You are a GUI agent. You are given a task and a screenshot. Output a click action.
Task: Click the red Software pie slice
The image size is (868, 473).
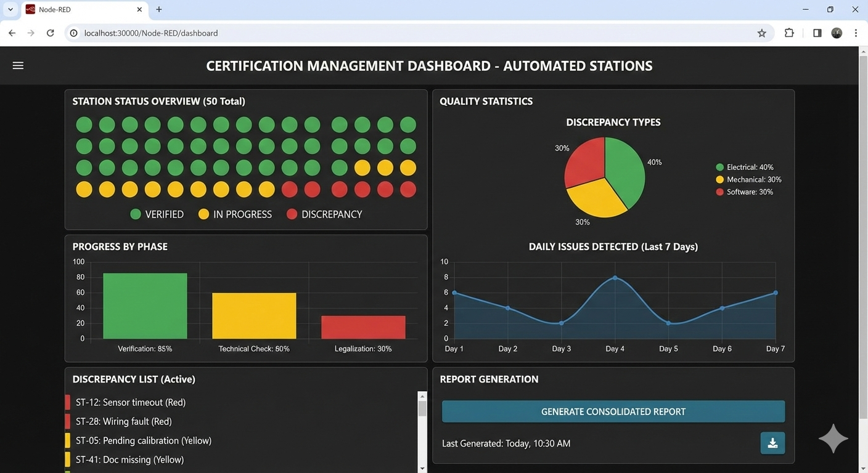[584, 160]
